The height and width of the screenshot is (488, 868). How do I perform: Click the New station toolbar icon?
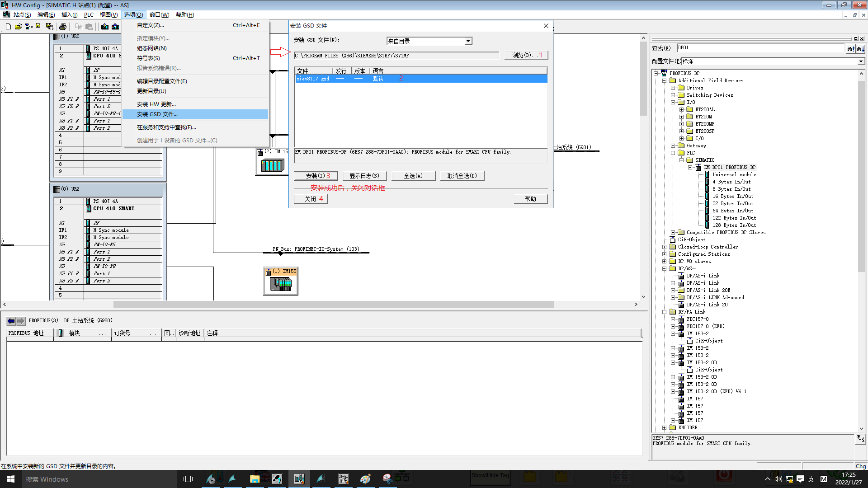click(x=8, y=27)
